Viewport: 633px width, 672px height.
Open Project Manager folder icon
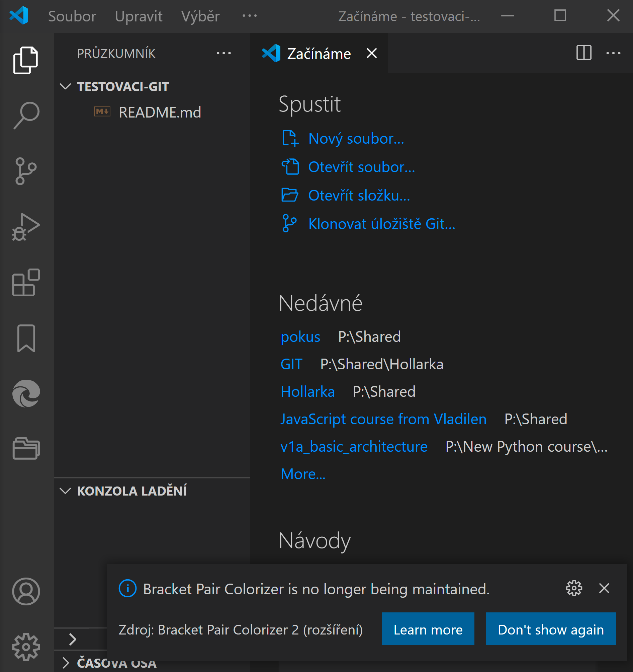coord(26,449)
